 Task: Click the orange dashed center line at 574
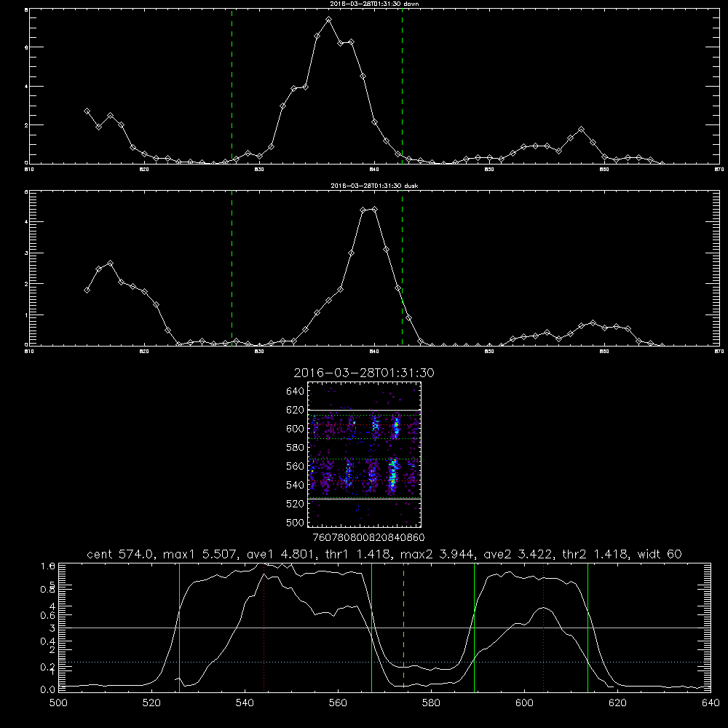click(x=403, y=627)
